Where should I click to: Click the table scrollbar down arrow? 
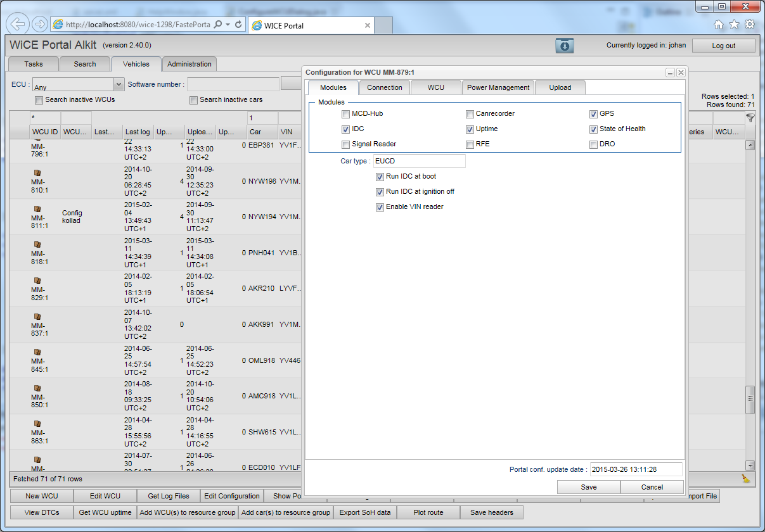click(x=750, y=465)
